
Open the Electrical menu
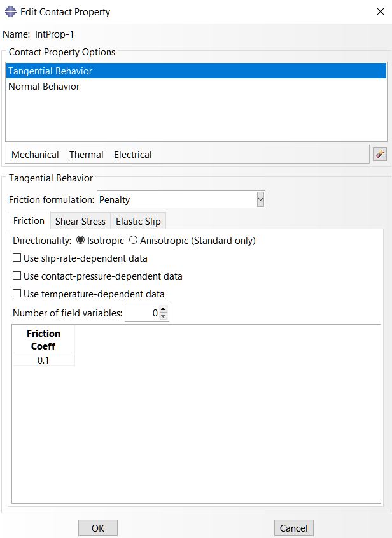point(132,155)
